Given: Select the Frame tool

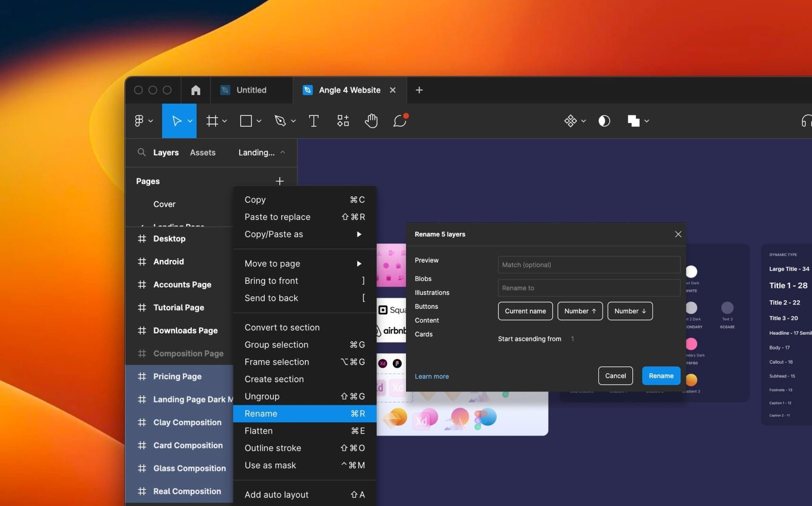Looking at the screenshot, I should [x=212, y=121].
